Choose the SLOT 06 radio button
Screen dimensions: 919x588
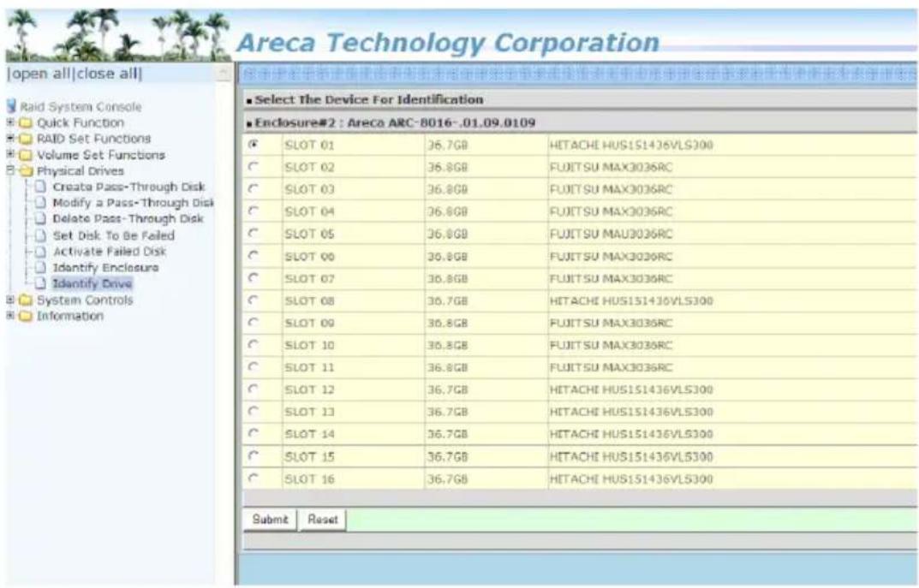coord(254,255)
